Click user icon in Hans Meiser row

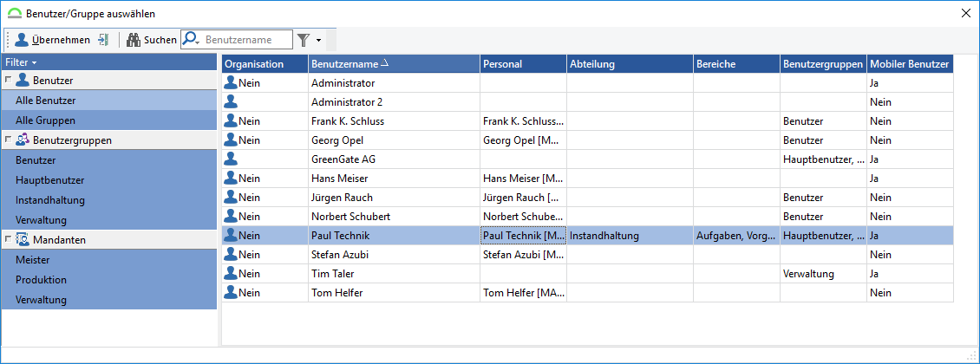pyautogui.click(x=231, y=178)
